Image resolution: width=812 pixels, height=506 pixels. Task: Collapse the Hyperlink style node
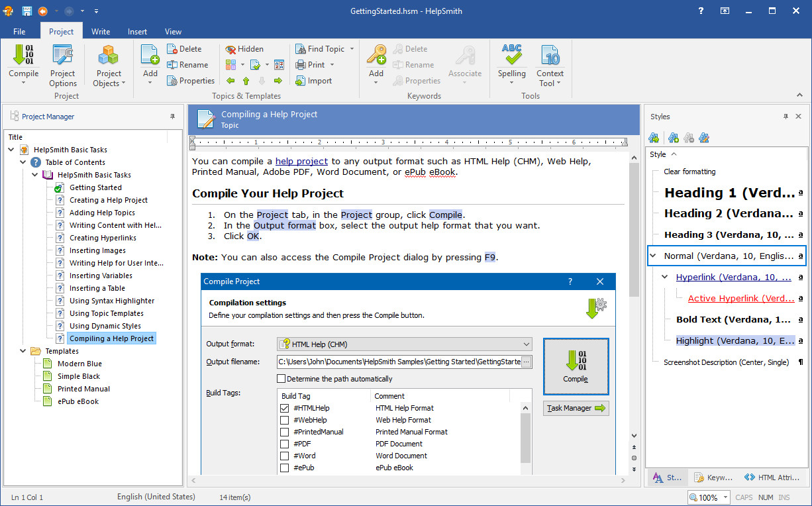tap(666, 277)
